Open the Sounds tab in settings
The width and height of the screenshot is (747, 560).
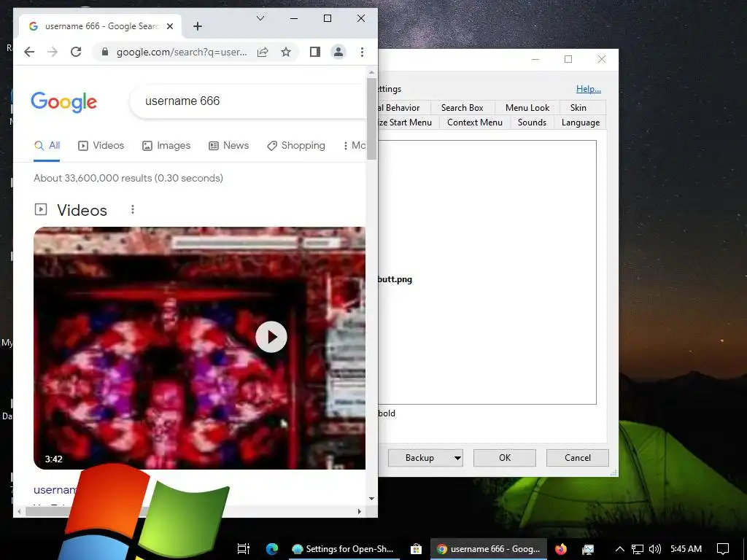click(x=532, y=122)
